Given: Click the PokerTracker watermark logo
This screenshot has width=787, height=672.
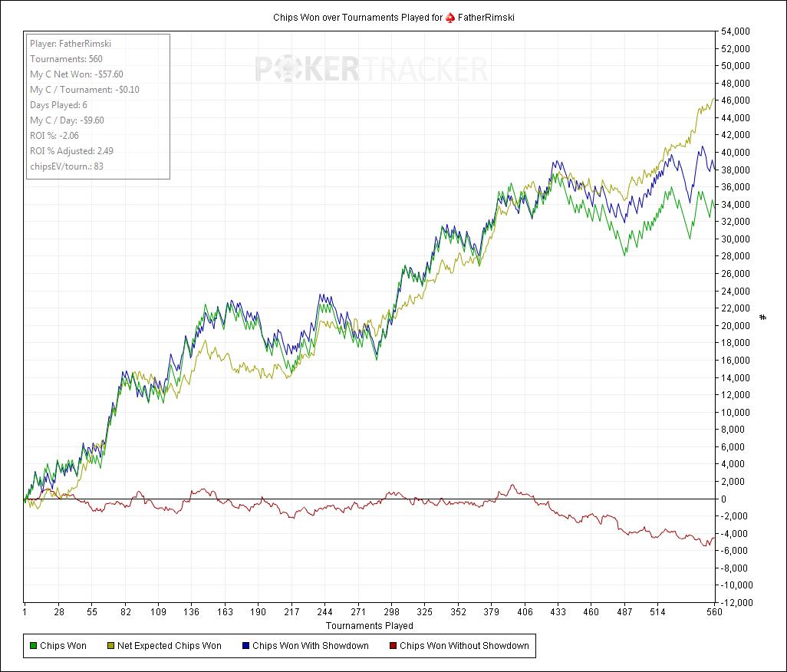Looking at the screenshot, I should 370,70.
